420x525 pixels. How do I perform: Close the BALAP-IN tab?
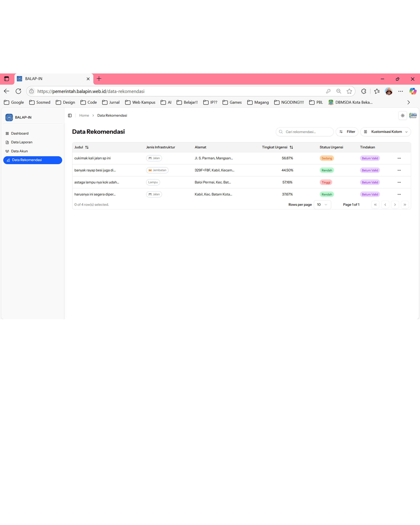(x=88, y=79)
